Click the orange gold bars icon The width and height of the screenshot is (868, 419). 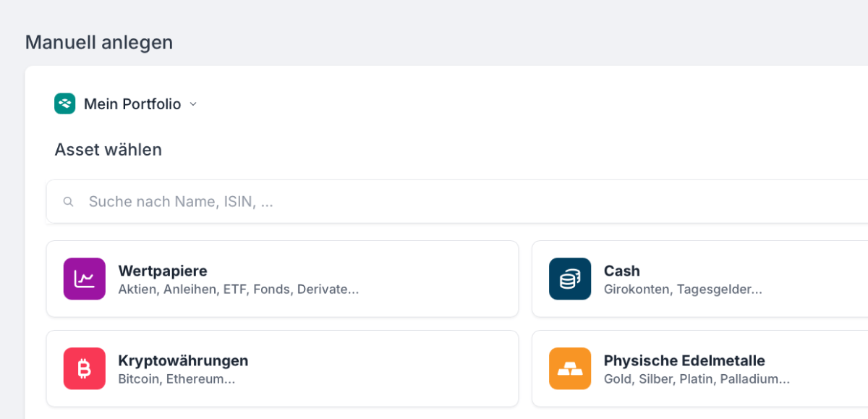[x=570, y=368]
